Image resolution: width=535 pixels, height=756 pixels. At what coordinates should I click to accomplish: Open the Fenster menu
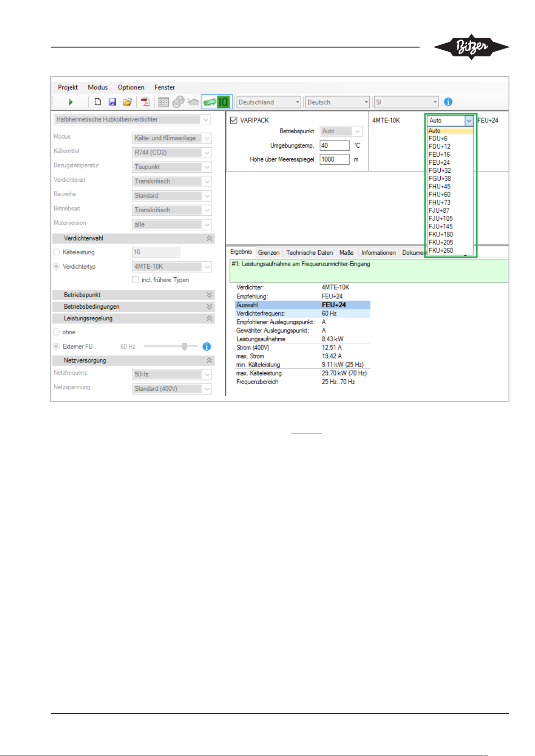tap(165, 87)
